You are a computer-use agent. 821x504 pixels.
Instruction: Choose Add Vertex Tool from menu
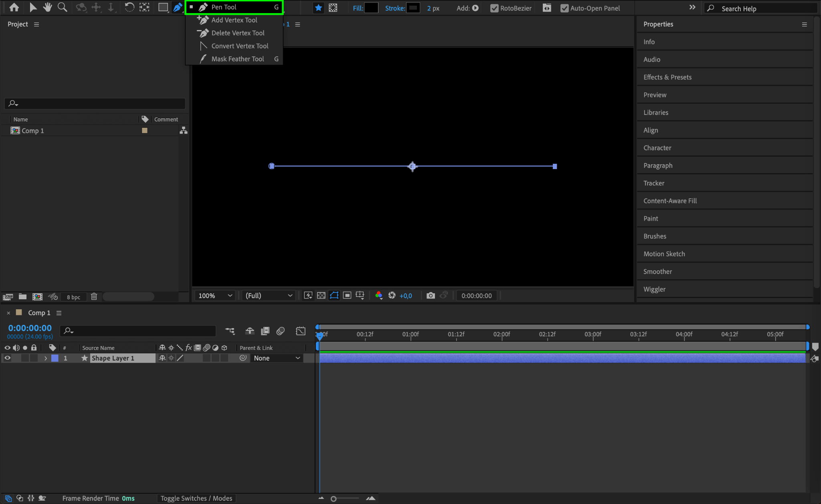tap(234, 20)
